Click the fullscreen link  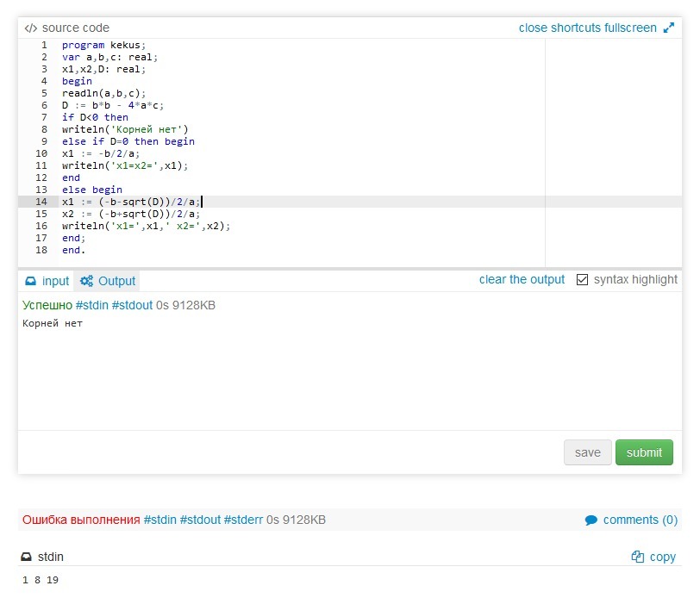(x=630, y=28)
